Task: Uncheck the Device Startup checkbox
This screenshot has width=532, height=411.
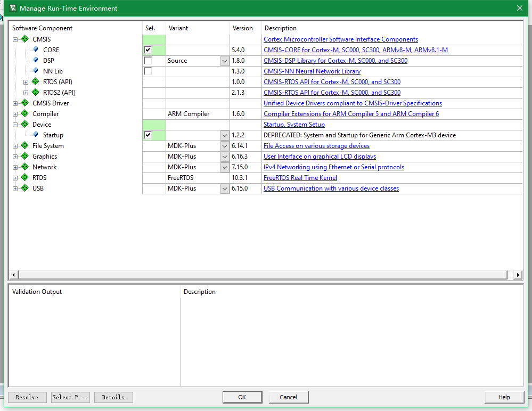Action: pyautogui.click(x=148, y=135)
